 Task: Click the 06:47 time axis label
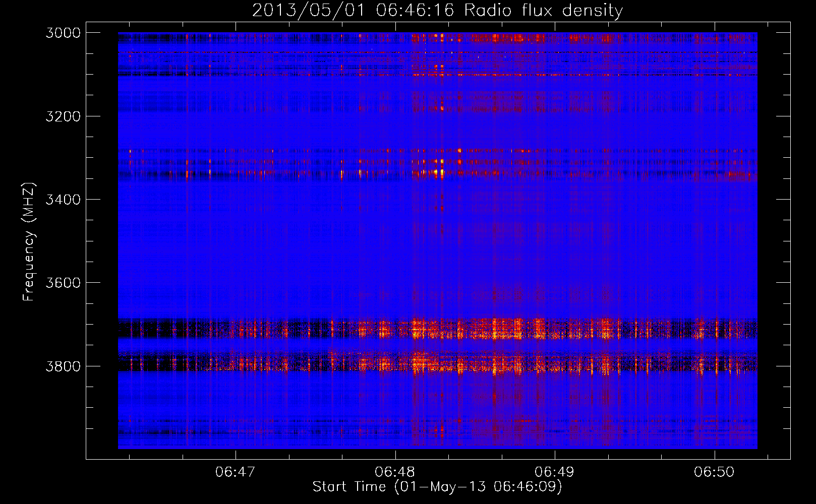[x=235, y=472]
